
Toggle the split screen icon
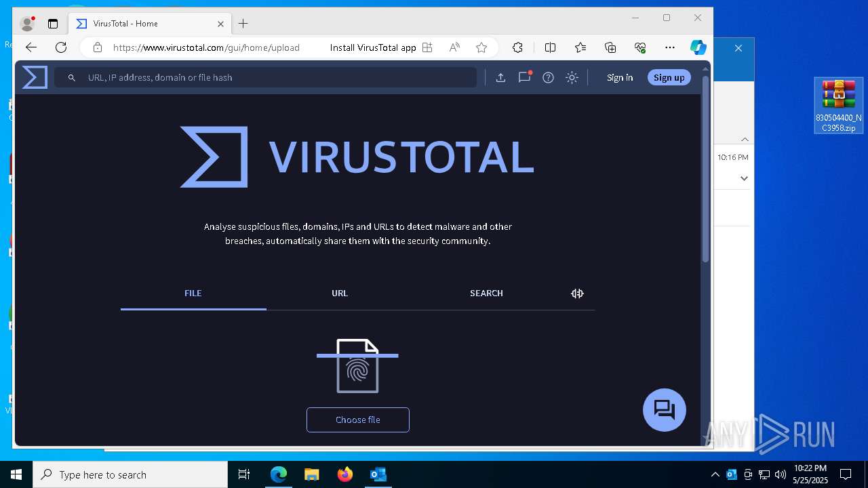tap(550, 47)
